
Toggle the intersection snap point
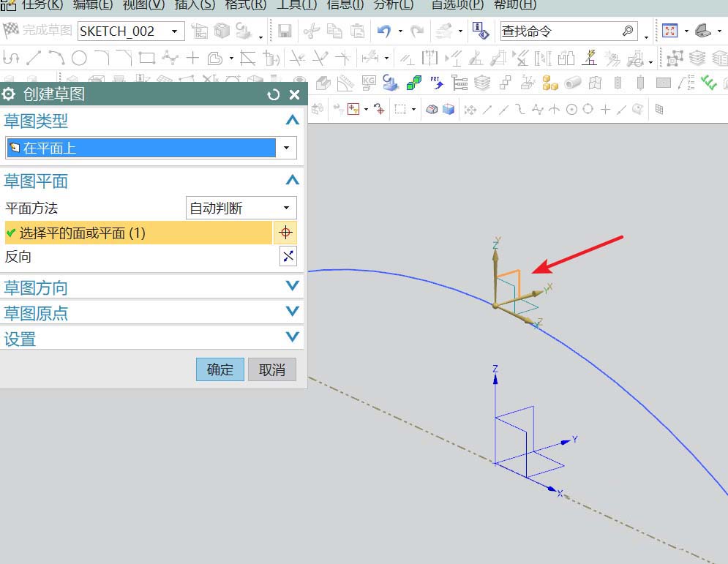point(555,110)
